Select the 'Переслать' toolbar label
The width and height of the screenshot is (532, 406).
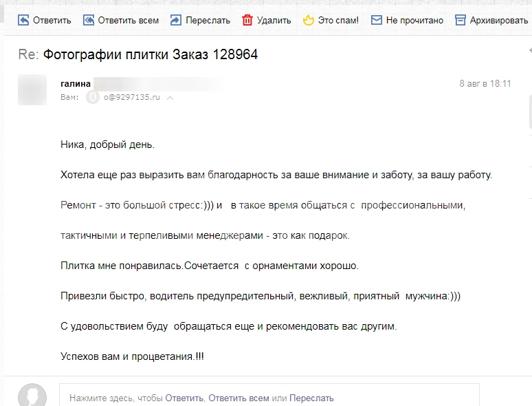(208, 21)
